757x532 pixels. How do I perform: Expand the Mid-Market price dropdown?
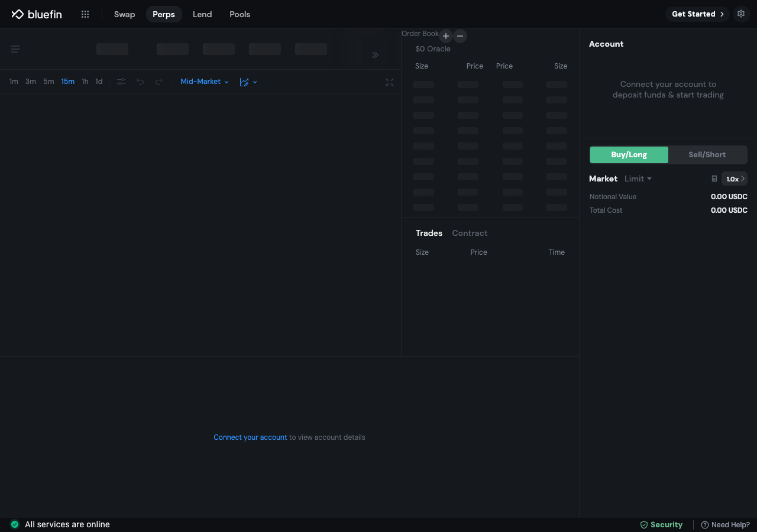click(x=205, y=82)
